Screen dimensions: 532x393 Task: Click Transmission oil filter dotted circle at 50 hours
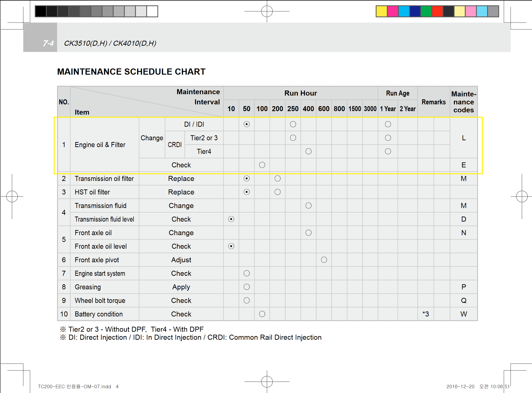click(x=247, y=178)
